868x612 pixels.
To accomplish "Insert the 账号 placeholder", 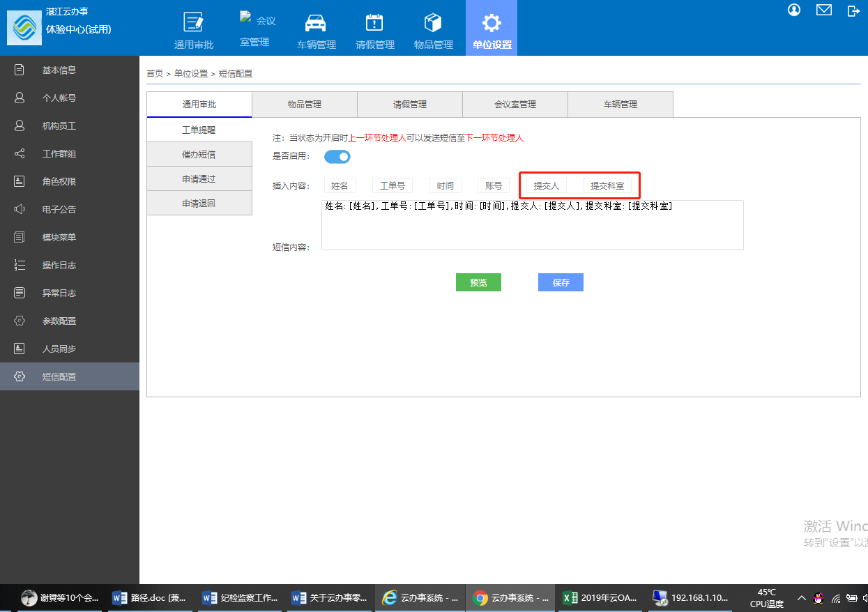I will coord(494,185).
